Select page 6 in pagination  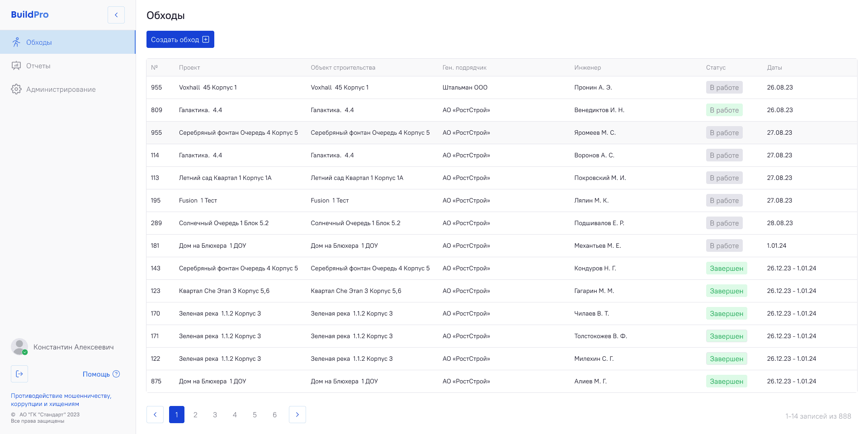(274, 415)
